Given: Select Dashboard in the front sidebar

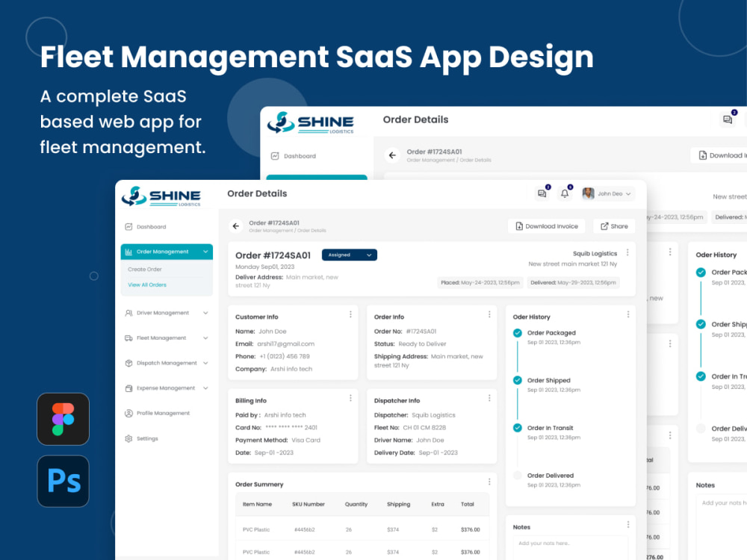Looking at the screenshot, I should [151, 227].
